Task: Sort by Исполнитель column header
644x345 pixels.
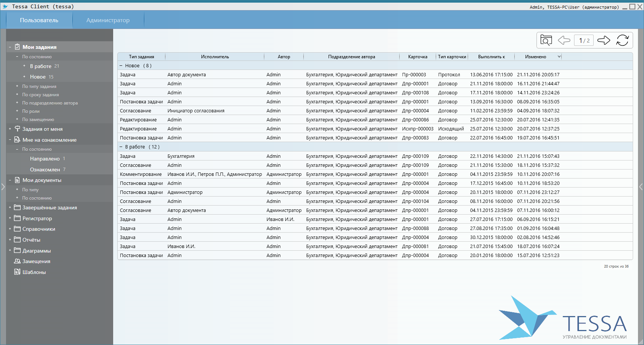Action: [x=215, y=57]
